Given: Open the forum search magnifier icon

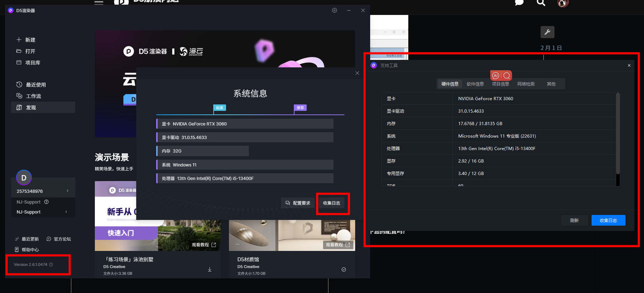Looking at the screenshot, I should pyautogui.click(x=541, y=3).
